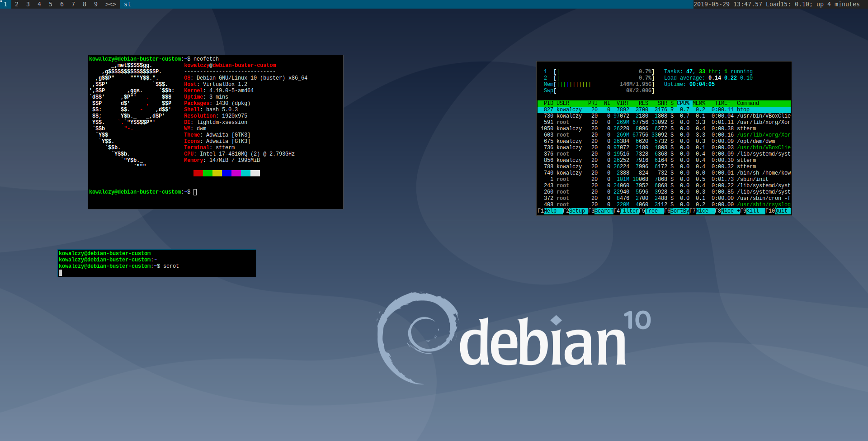Click the date and time in the status bar
Viewport: 868px width, 441px height.
click(728, 4)
